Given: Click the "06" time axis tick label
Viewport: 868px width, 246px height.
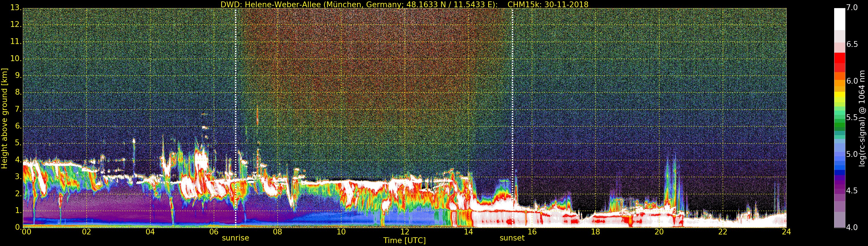Looking at the screenshot, I should tap(214, 232).
